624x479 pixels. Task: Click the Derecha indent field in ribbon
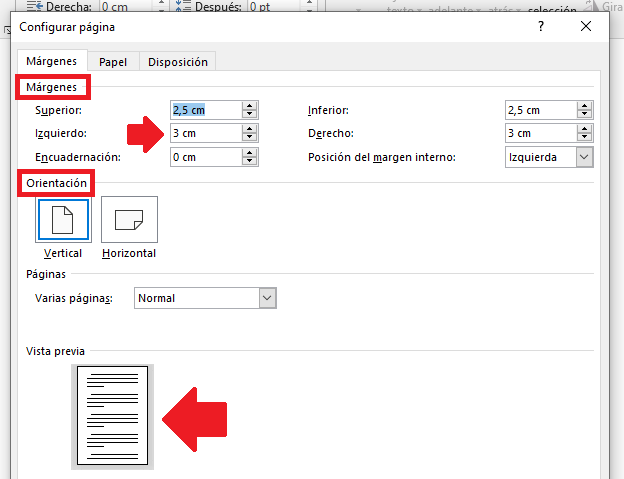click(x=125, y=6)
